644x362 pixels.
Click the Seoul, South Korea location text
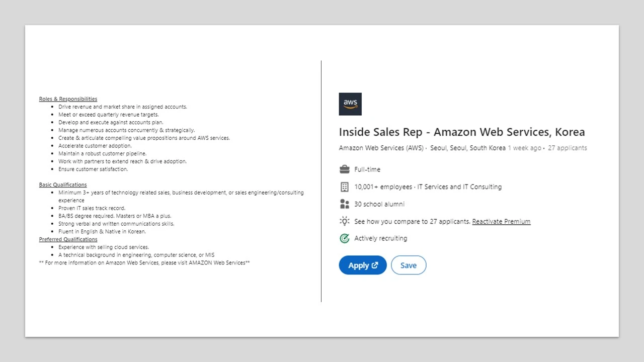click(x=468, y=148)
